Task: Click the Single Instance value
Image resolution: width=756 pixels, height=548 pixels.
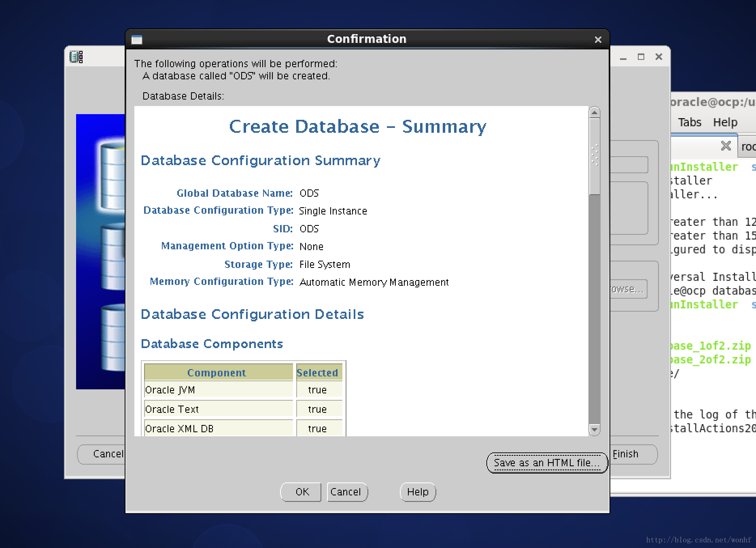Action: click(x=333, y=211)
